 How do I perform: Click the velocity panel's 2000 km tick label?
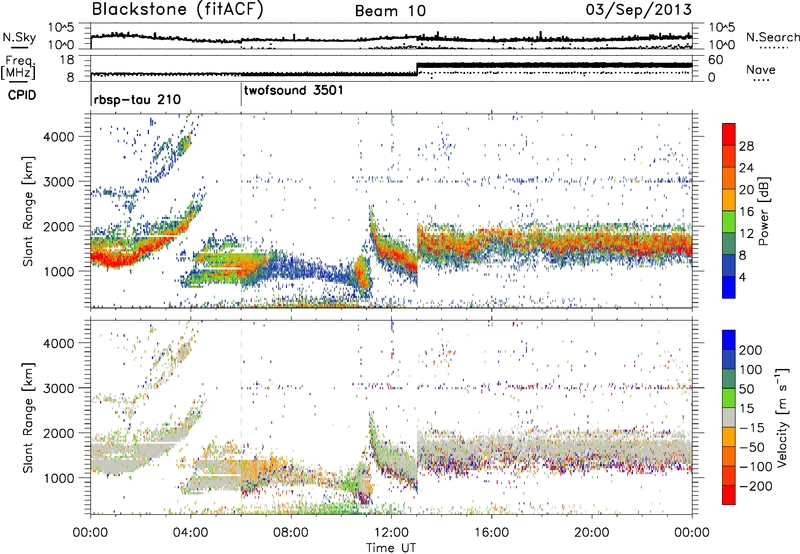58,433
